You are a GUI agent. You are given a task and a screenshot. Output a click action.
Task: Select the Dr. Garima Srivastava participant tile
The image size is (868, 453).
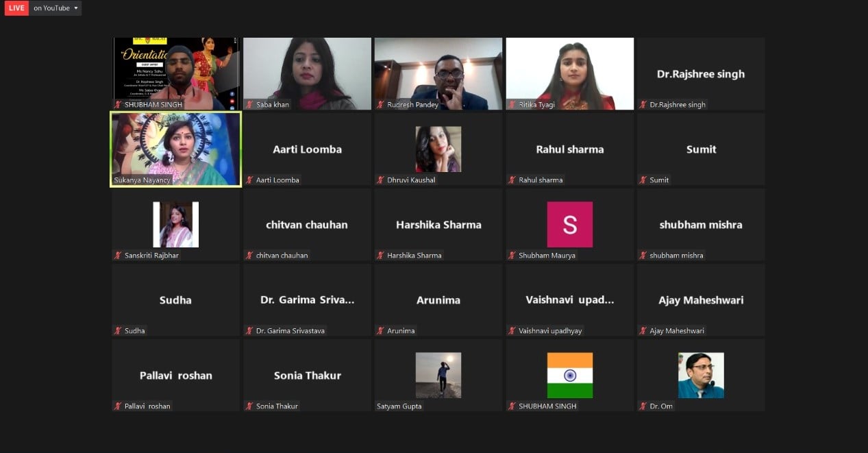point(307,300)
